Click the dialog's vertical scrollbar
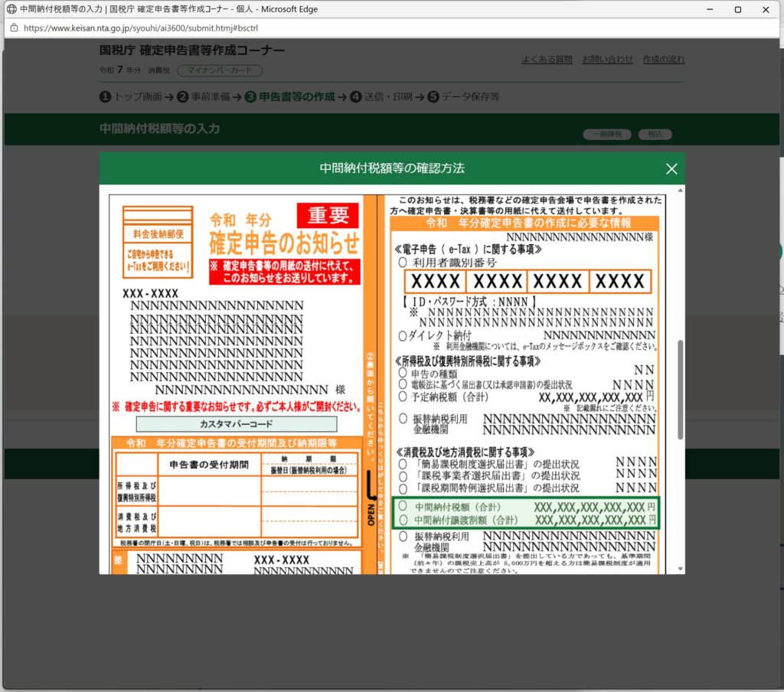784x692 pixels. click(679, 383)
